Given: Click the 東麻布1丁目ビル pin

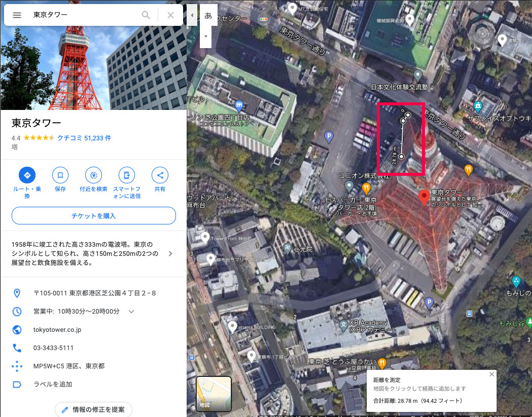Looking at the screenshot, I should tap(252, 356).
